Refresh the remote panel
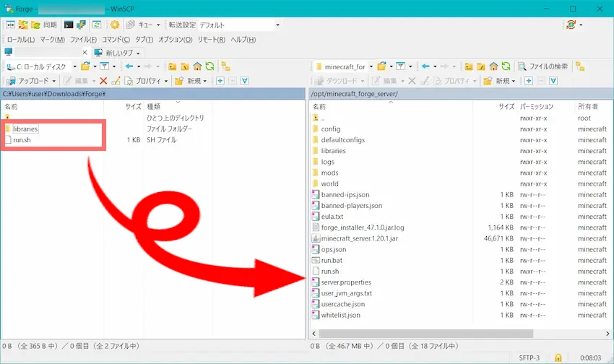Image resolution: width=614 pixels, height=364 pixels. point(506,66)
